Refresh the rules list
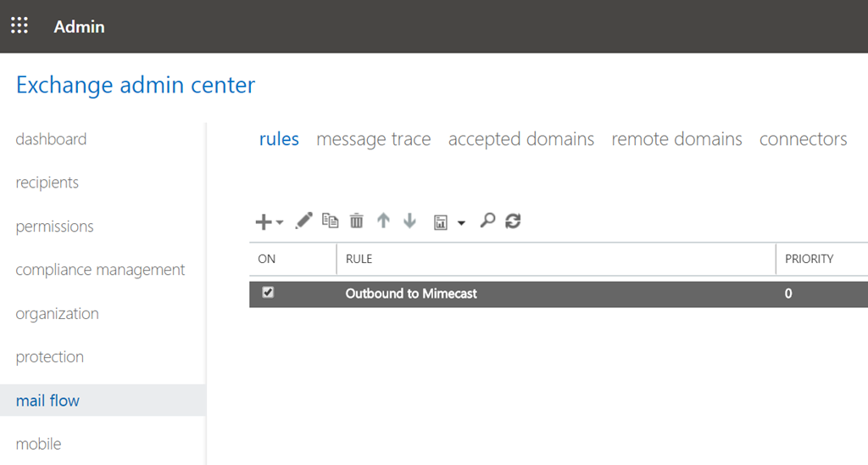 [x=513, y=221]
